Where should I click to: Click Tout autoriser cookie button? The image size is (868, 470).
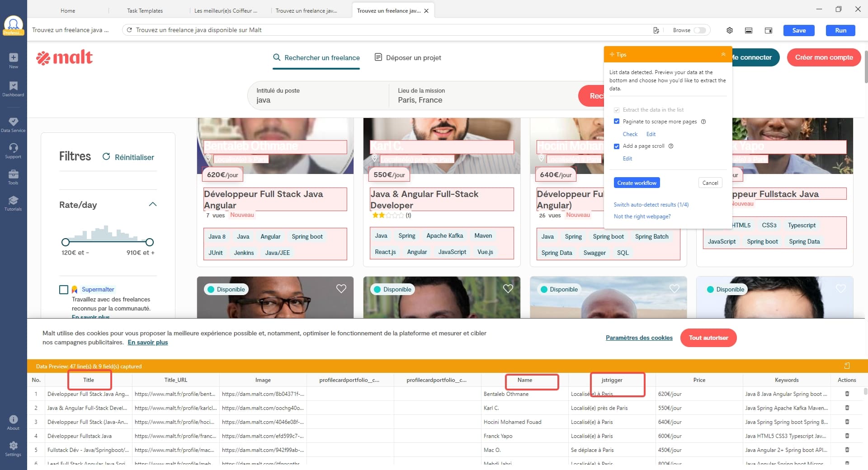pyautogui.click(x=708, y=338)
